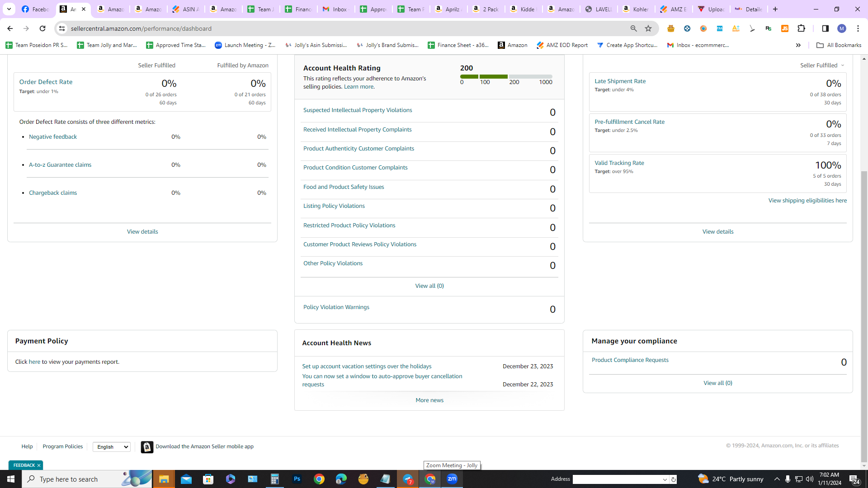Switch to the Kohler tab
This screenshot has height=488, width=868.
[636, 9]
